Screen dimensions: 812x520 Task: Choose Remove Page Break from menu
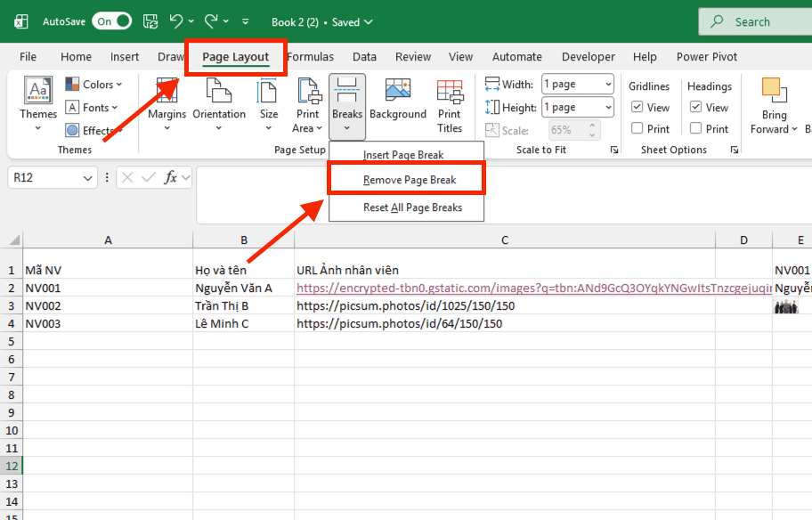pyautogui.click(x=407, y=179)
